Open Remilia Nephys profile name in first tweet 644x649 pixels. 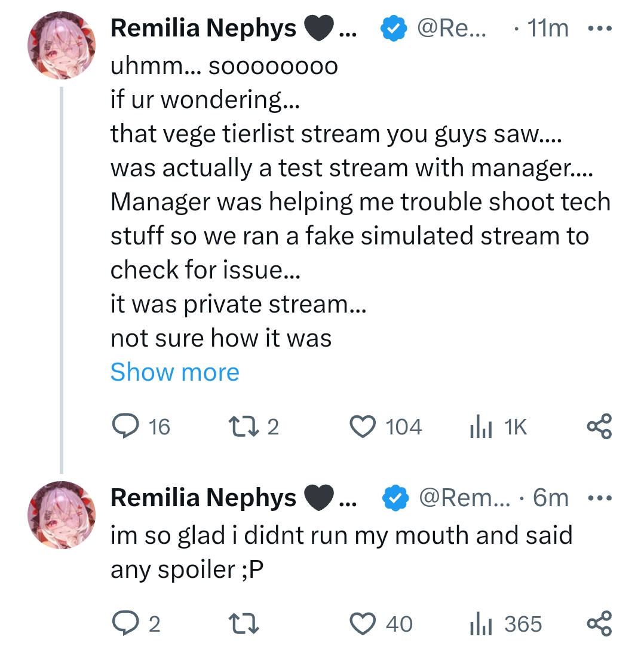(203, 28)
